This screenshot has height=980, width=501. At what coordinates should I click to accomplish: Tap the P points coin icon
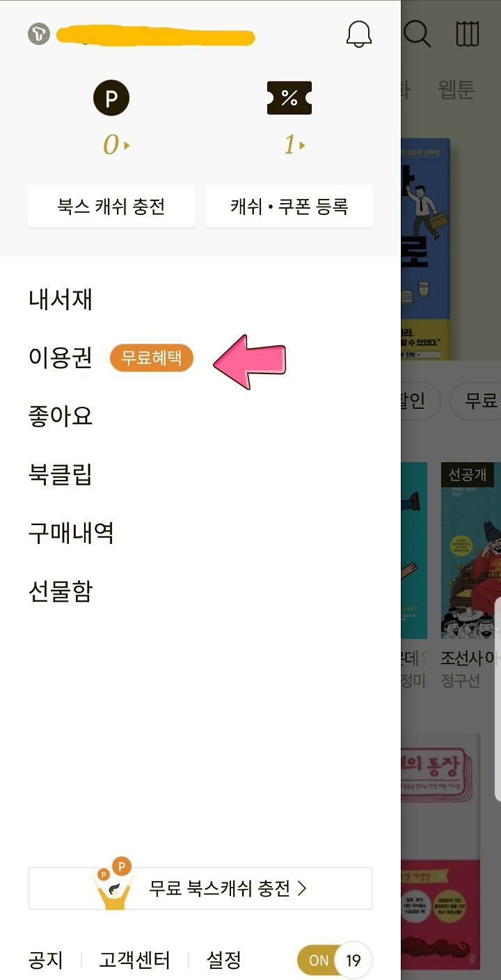click(x=111, y=98)
